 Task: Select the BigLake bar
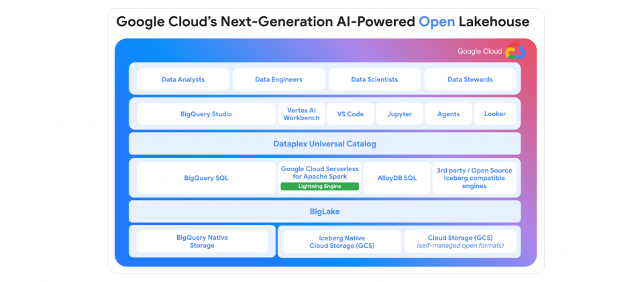point(325,211)
